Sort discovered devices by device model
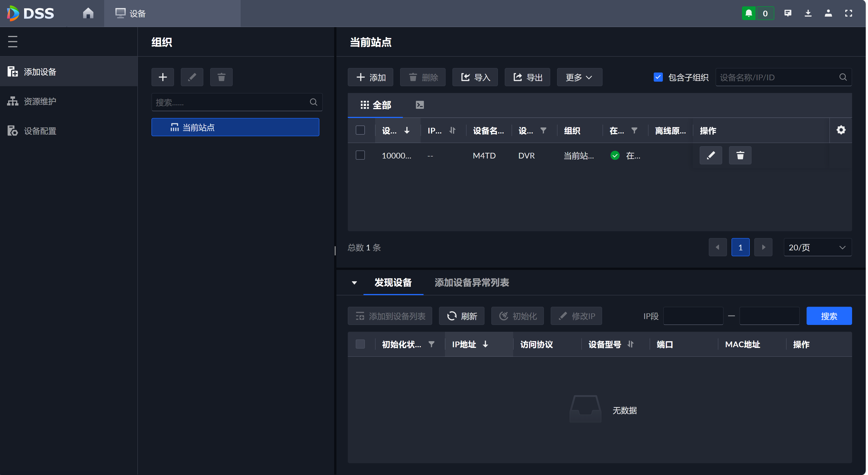 631,344
